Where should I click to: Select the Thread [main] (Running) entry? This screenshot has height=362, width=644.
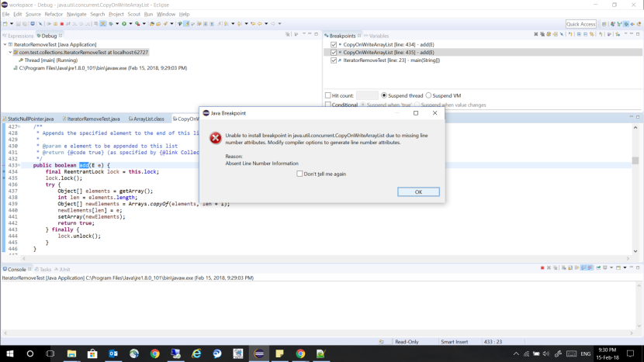(48, 60)
